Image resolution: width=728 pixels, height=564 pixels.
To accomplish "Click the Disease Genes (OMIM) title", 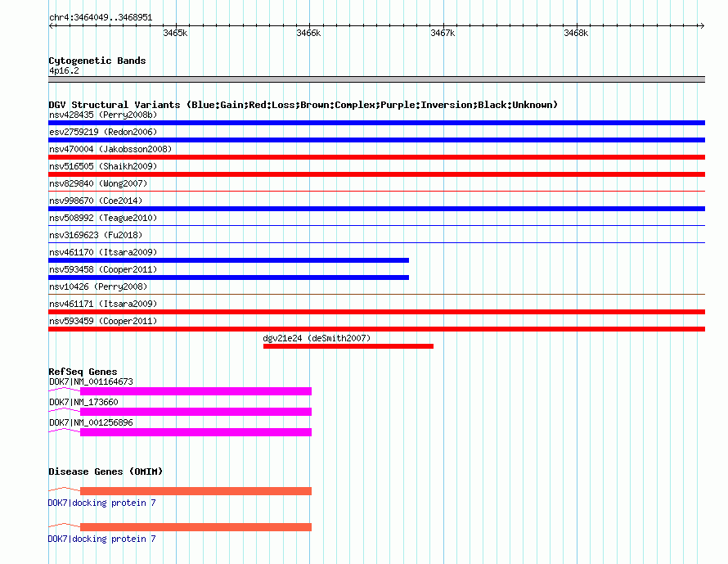I will pos(106,472).
